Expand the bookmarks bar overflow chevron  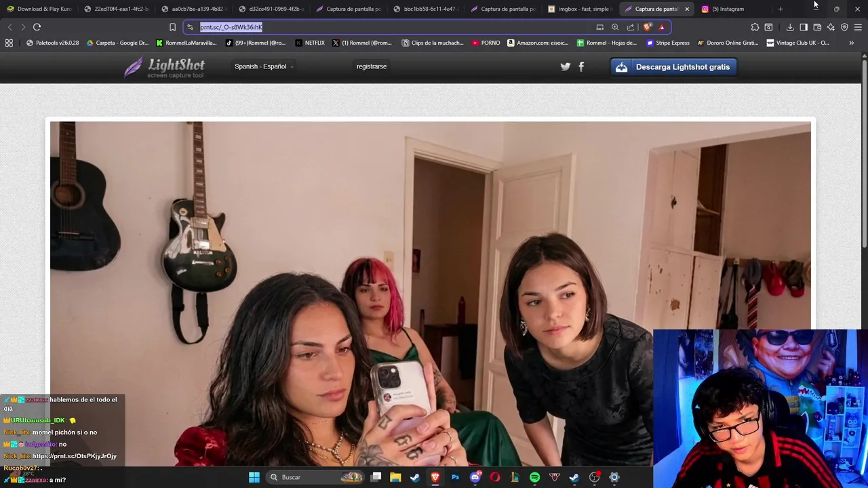(x=851, y=43)
